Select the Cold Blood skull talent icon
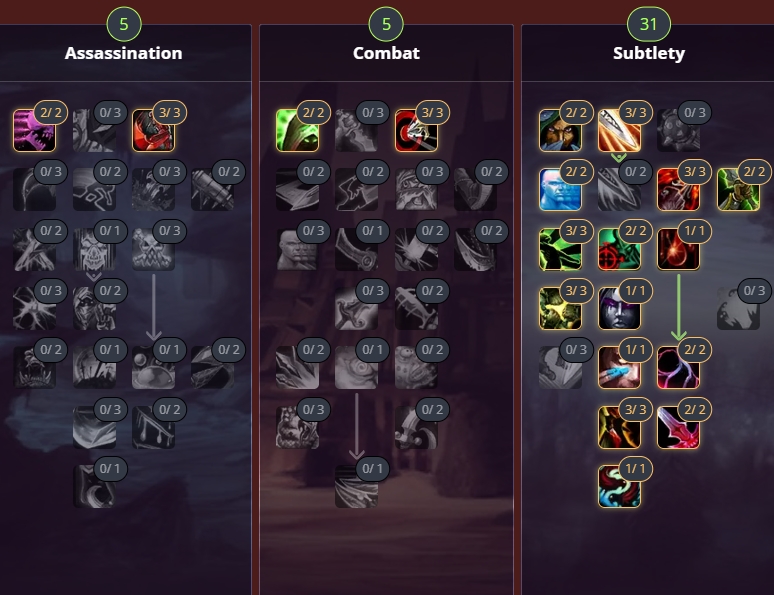774x595 pixels. pyautogui.click(x=94, y=249)
